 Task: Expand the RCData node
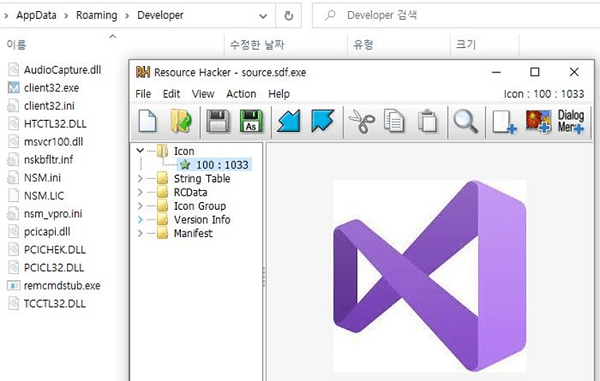coord(140,192)
